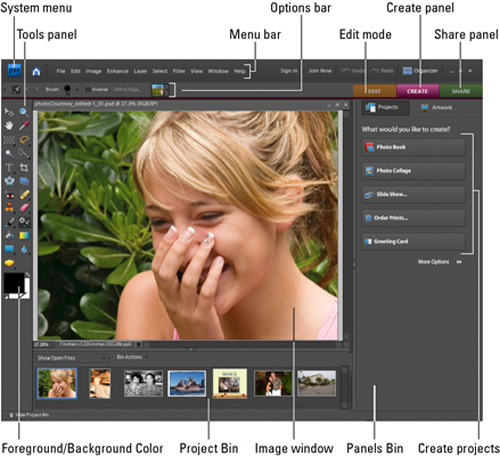Toggle the Inverse checkbox in options bar
This screenshot has height=456, width=500.
[x=88, y=89]
